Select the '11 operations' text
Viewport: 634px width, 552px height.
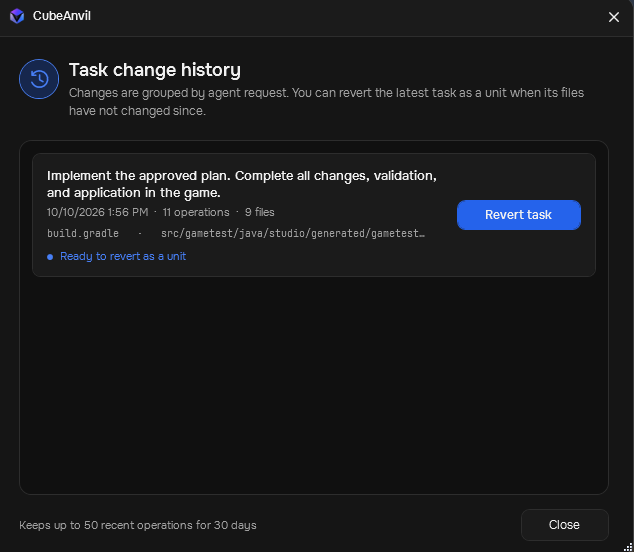click(196, 212)
